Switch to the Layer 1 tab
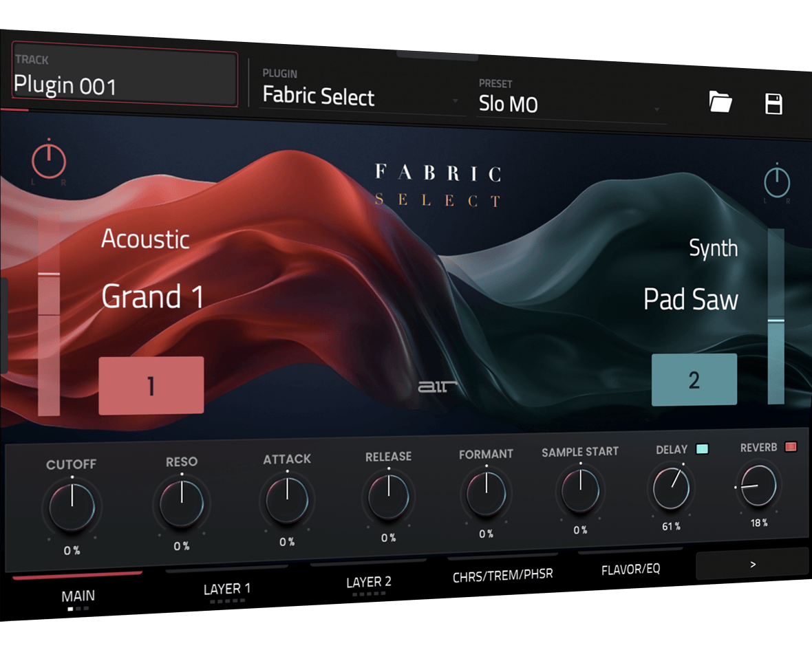812x650 pixels. click(x=226, y=589)
